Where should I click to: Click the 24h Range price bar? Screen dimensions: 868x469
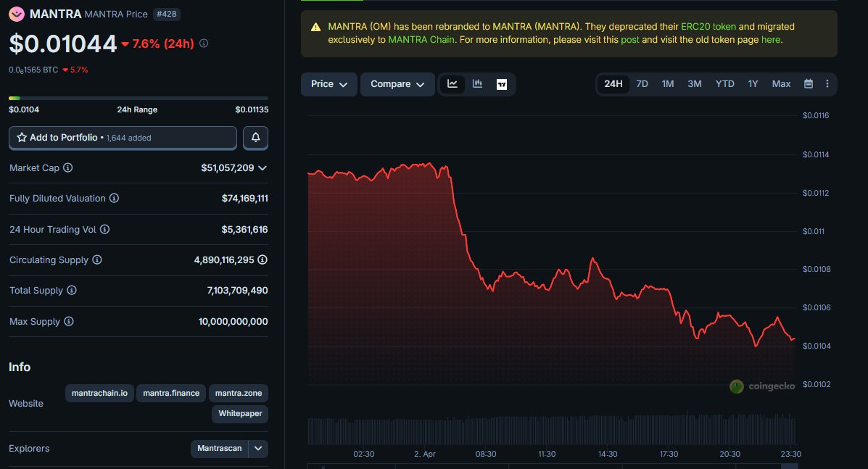(138, 98)
